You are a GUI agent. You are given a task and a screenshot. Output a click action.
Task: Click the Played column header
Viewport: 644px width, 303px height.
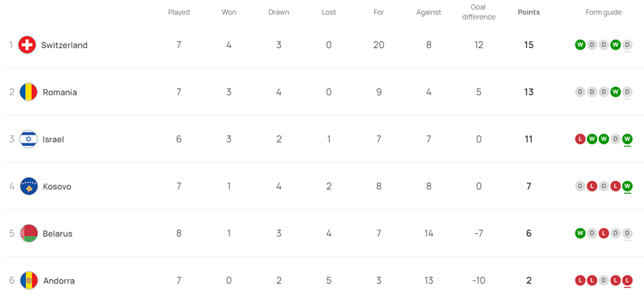pyautogui.click(x=179, y=12)
